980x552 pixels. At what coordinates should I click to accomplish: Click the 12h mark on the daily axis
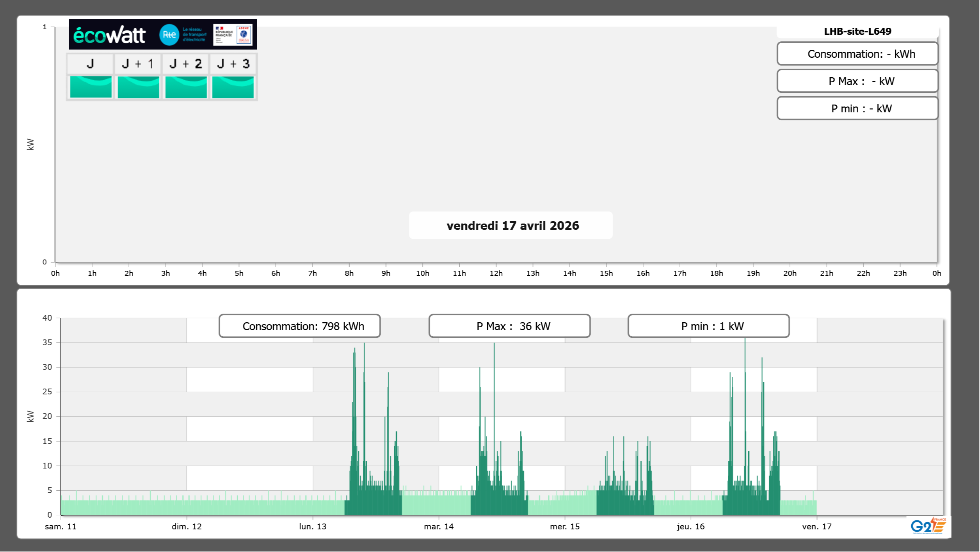coord(496,273)
